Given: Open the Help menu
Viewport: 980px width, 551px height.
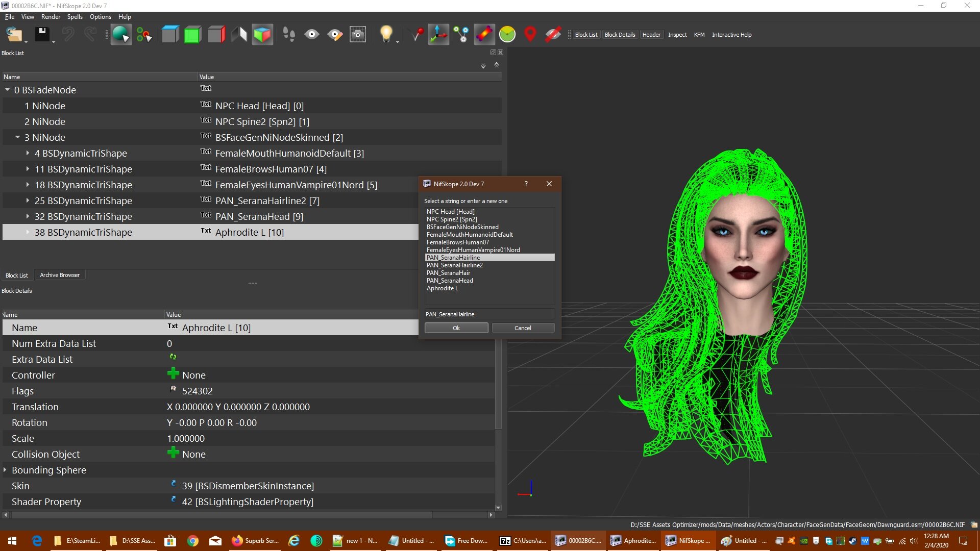Looking at the screenshot, I should pyautogui.click(x=125, y=17).
